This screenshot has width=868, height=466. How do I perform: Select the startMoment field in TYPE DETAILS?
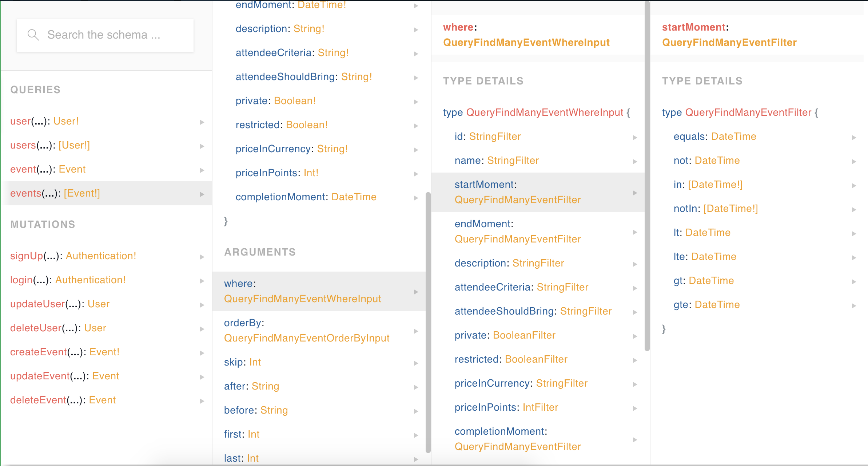(x=518, y=192)
